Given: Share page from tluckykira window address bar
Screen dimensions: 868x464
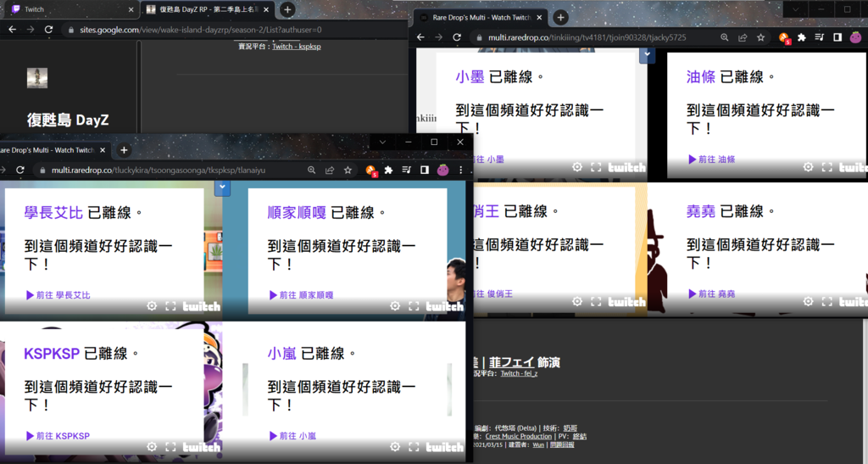Looking at the screenshot, I should [330, 171].
